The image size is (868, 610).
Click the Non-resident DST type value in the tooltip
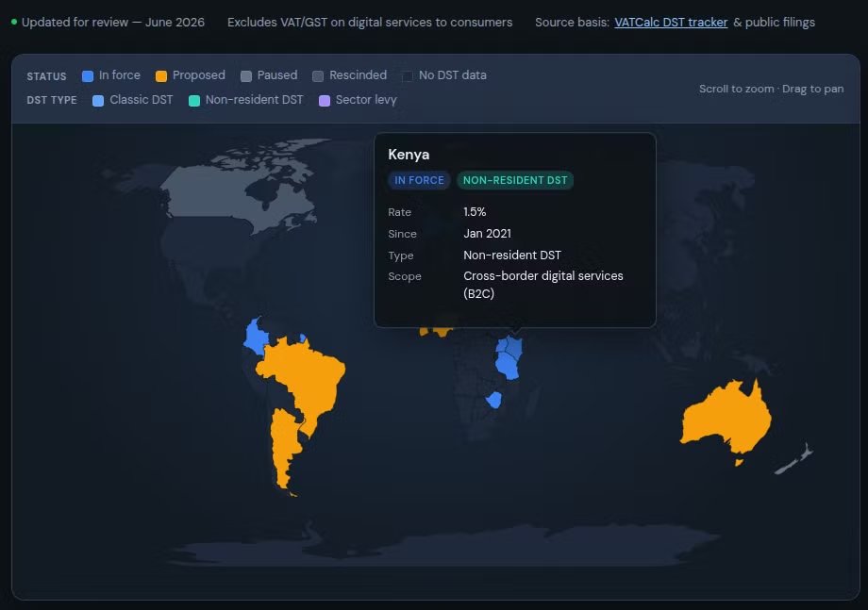[x=512, y=255]
